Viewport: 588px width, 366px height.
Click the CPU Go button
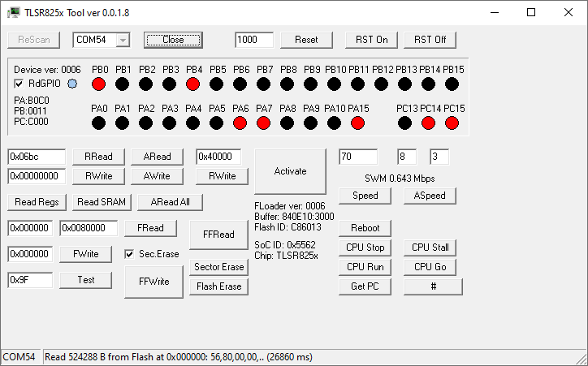point(430,267)
